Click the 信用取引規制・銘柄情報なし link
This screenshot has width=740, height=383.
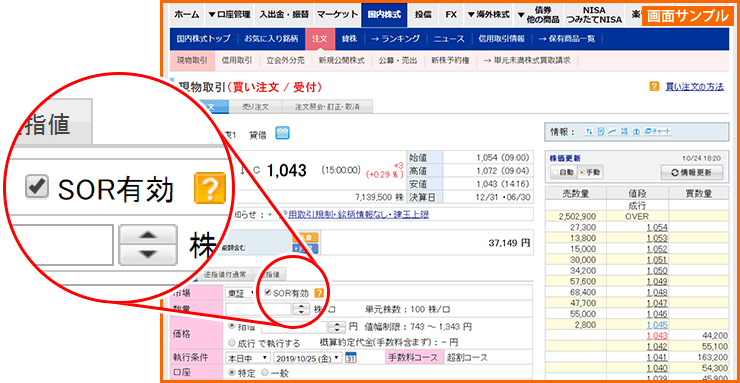(354, 215)
